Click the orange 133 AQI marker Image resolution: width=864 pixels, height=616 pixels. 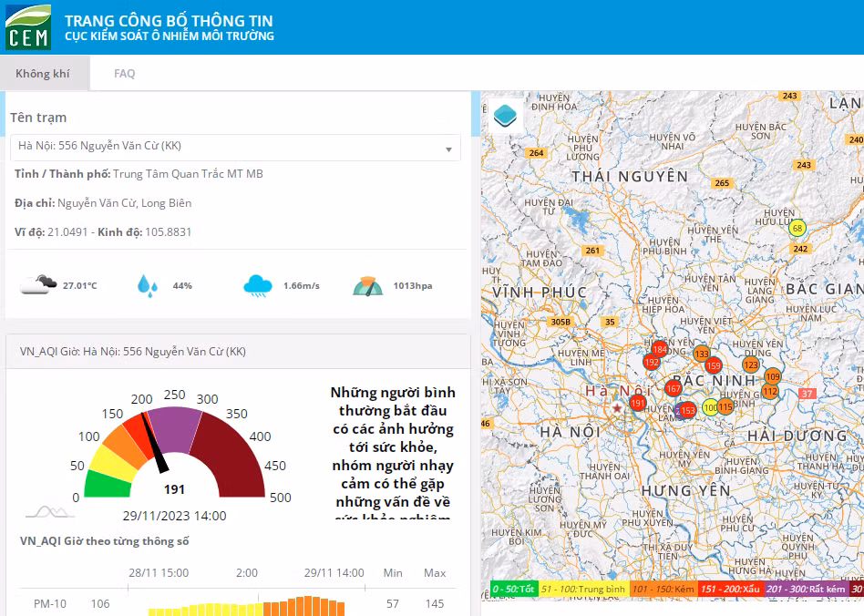coord(702,354)
